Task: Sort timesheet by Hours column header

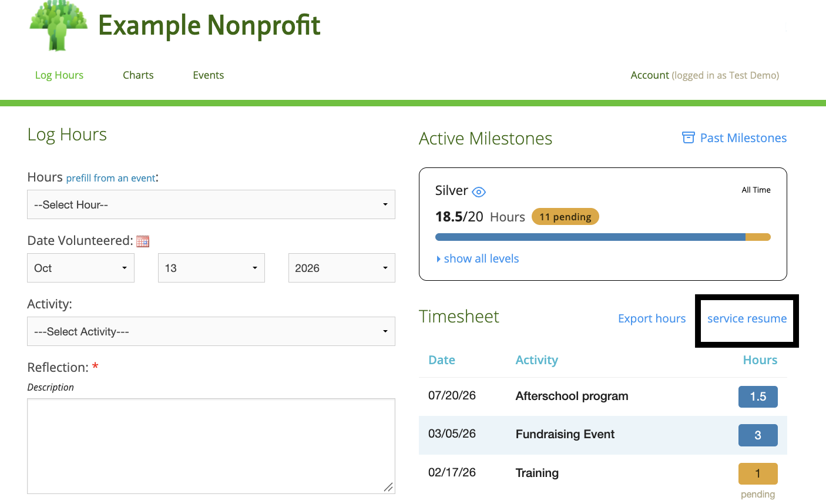Action: coord(760,360)
